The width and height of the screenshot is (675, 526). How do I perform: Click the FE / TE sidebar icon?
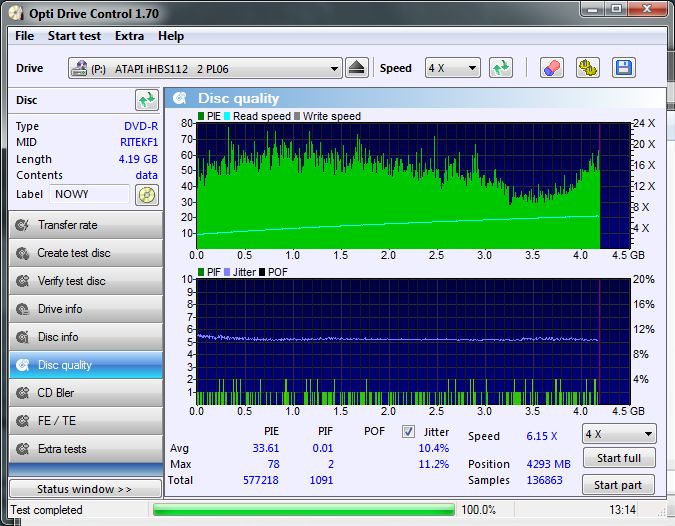click(x=22, y=421)
